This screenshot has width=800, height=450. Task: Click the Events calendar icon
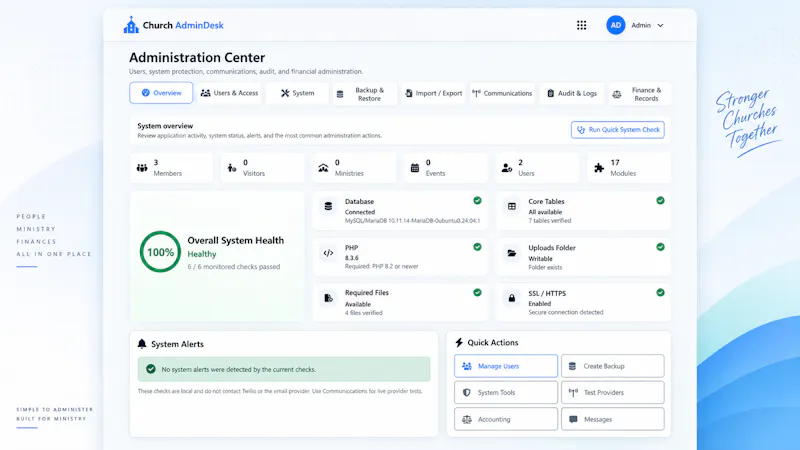pyautogui.click(x=415, y=167)
